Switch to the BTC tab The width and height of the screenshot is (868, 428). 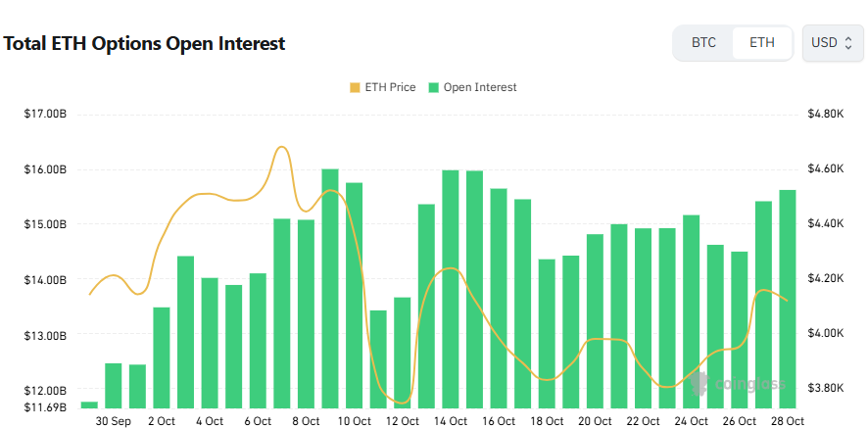(703, 43)
